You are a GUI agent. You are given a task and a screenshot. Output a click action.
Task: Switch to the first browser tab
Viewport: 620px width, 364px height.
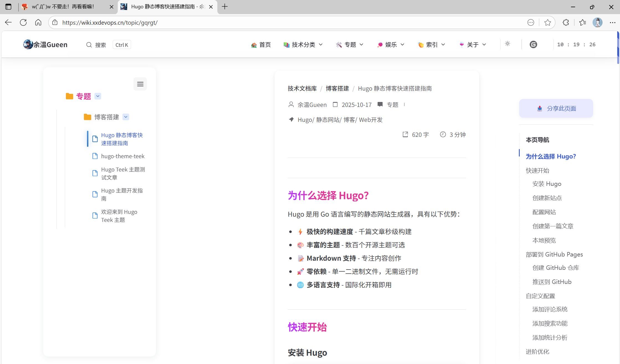(x=63, y=7)
